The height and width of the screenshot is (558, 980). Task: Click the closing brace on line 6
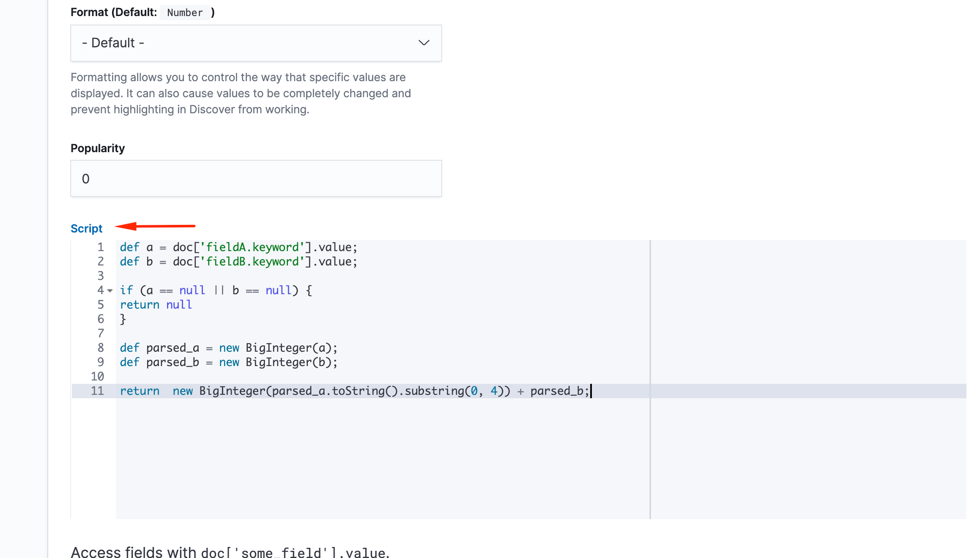[x=123, y=319]
